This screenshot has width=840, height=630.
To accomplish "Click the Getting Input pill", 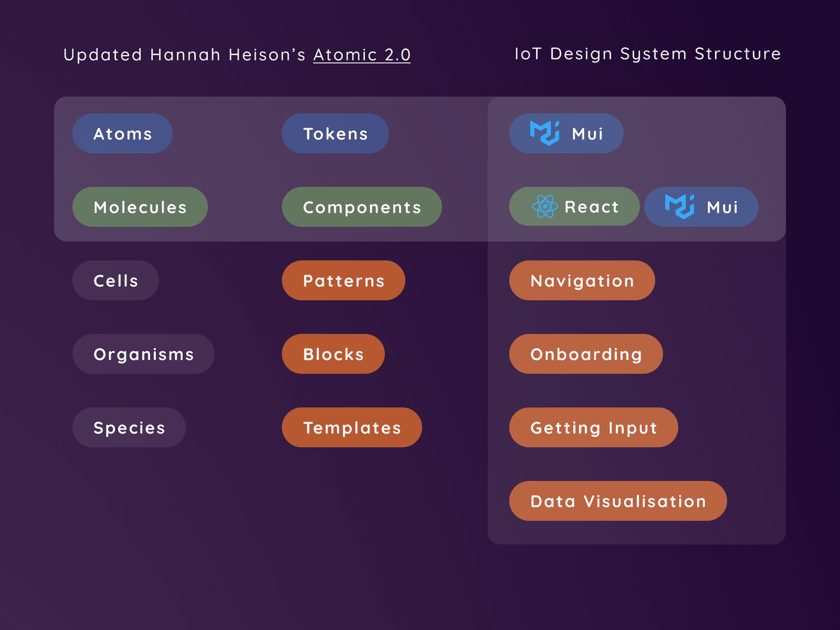I will coord(593,428).
